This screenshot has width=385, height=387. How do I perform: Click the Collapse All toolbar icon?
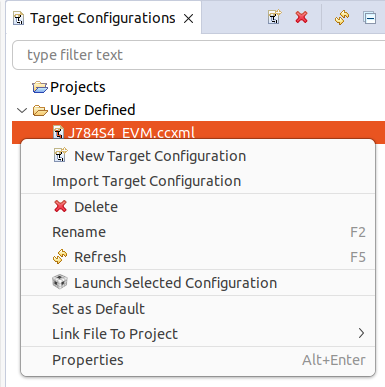370,17
